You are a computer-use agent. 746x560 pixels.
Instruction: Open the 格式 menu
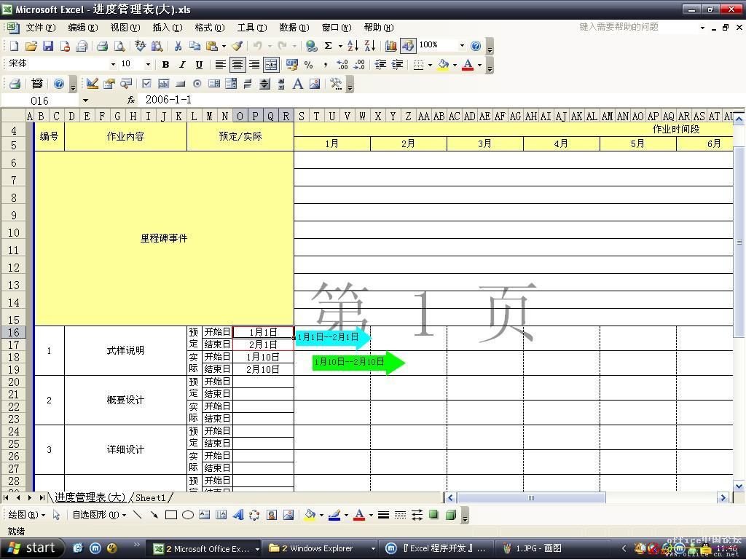point(210,28)
